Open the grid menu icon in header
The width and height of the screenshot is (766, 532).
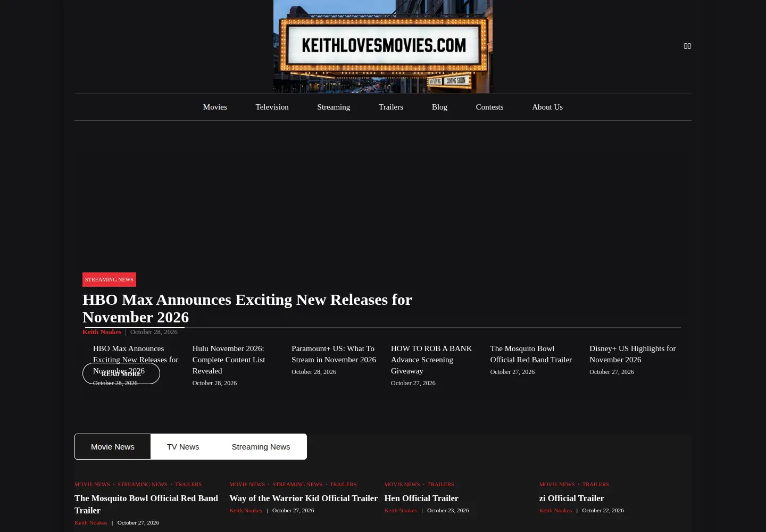tap(687, 46)
